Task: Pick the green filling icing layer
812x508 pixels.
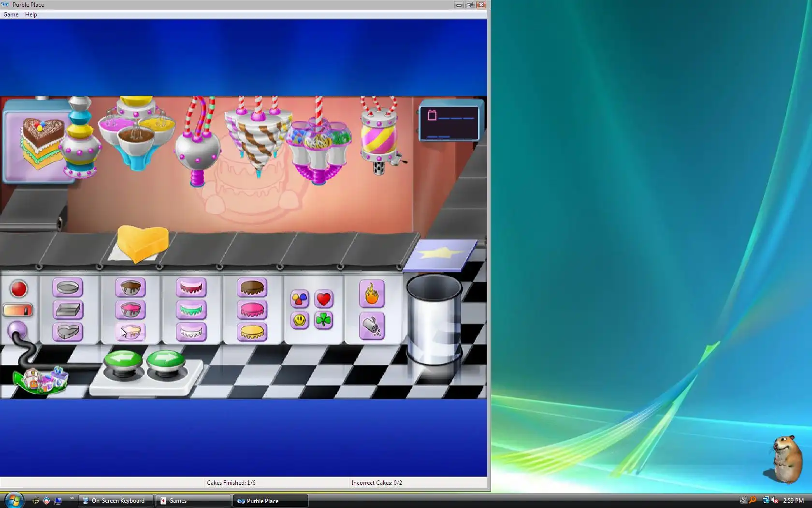Action: coord(191,310)
